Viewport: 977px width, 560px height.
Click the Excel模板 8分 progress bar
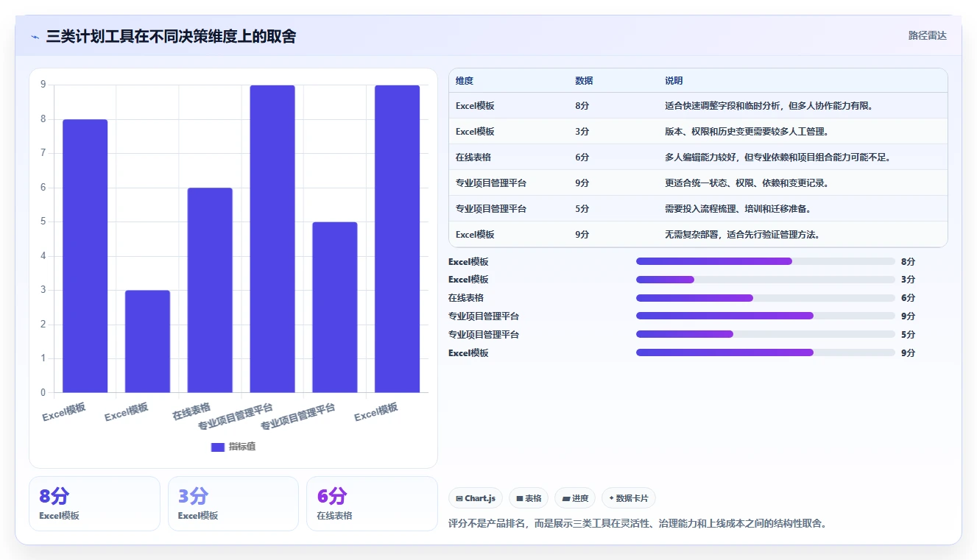[765, 261]
